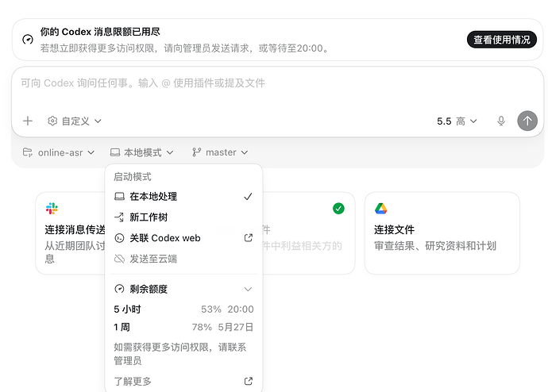
Task: Select 在本地处理 menu option
Action: (x=183, y=197)
